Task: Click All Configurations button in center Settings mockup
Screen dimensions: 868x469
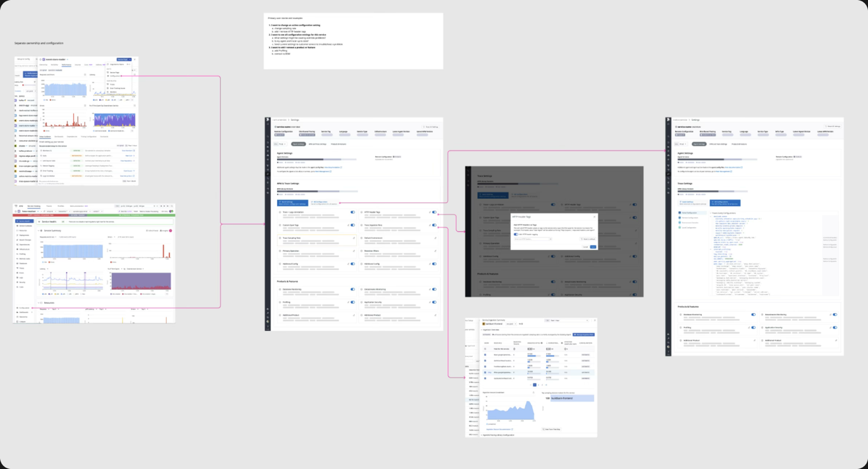Action: point(325,203)
